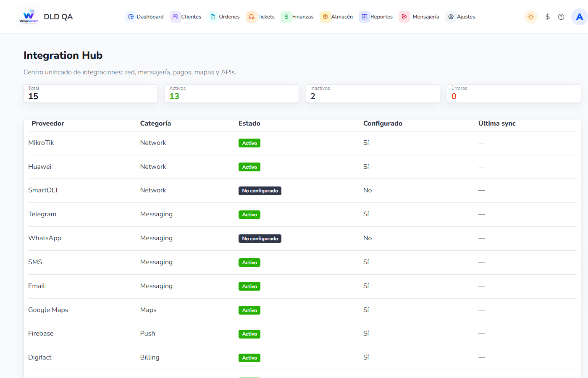Click the Mensajería send icon
This screenshot has height=378, width=588.
point(404,17)
